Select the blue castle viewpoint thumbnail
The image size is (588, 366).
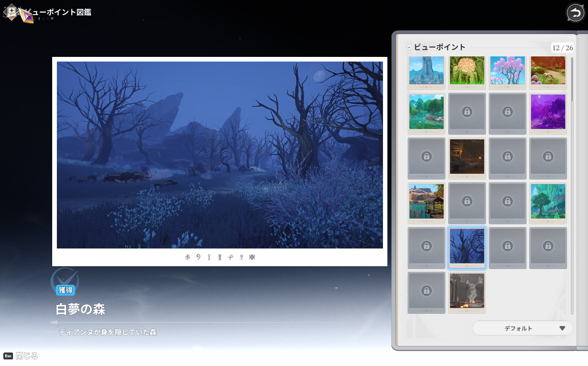click(x=426, y=70)
